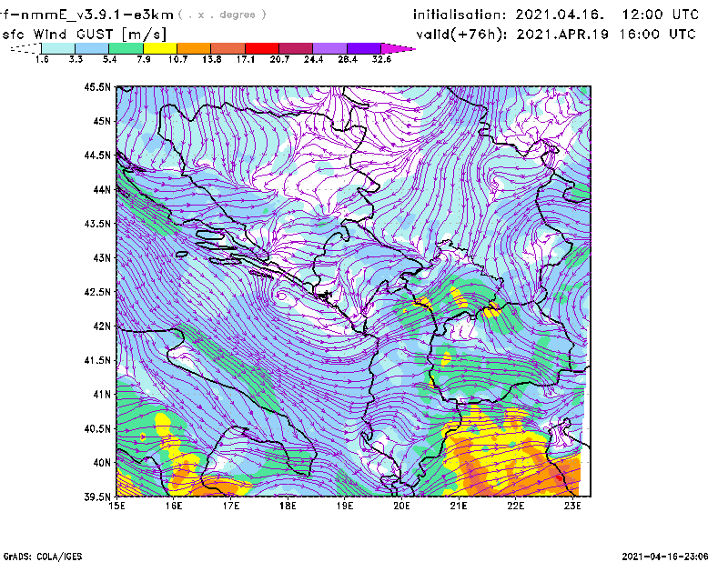Click legend value '32.6'
This screenshot has height=562, width=728.
click(x=381, y=59)
